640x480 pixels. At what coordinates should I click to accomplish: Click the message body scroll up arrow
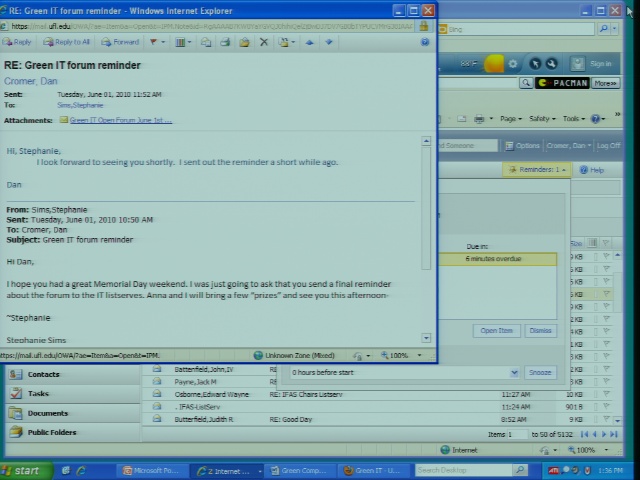tap(426, 141)
